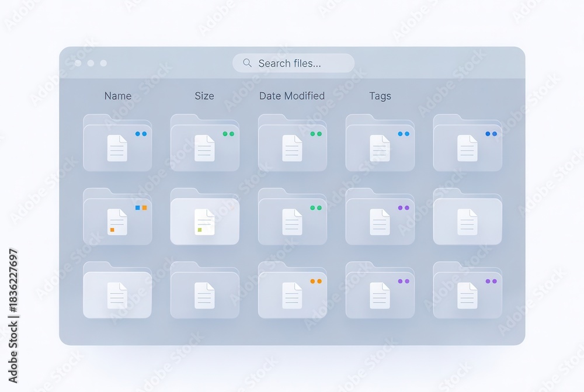Open the bottom-right corner folder with purple dots
The image size is (584, 392).
point(467,290)
